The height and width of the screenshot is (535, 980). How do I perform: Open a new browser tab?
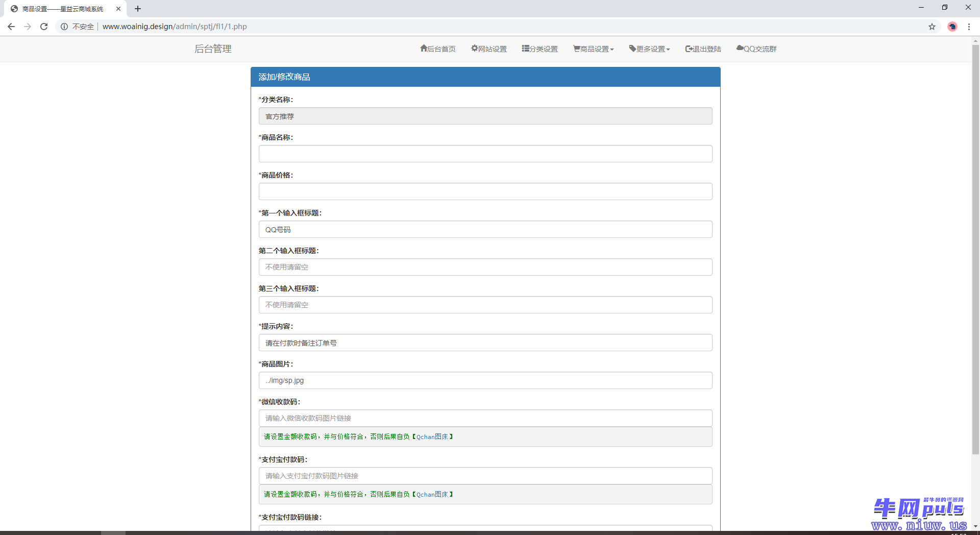click(x=138, y=9)
